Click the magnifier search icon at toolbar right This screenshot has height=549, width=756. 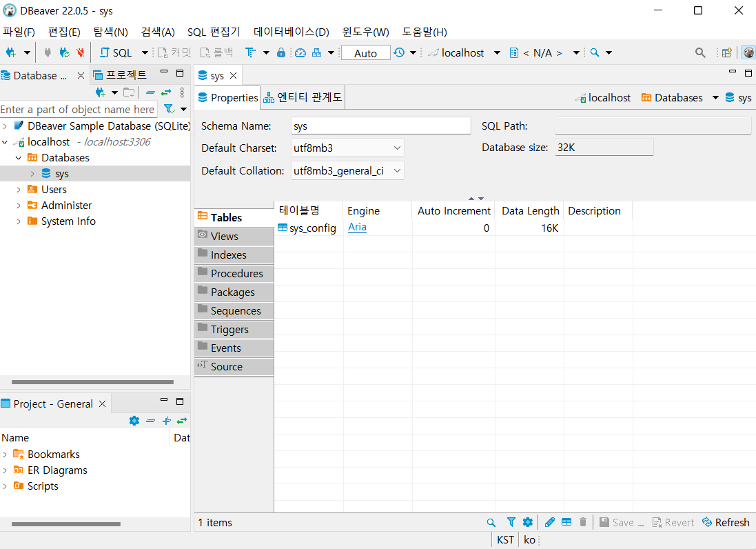point(700,52)
